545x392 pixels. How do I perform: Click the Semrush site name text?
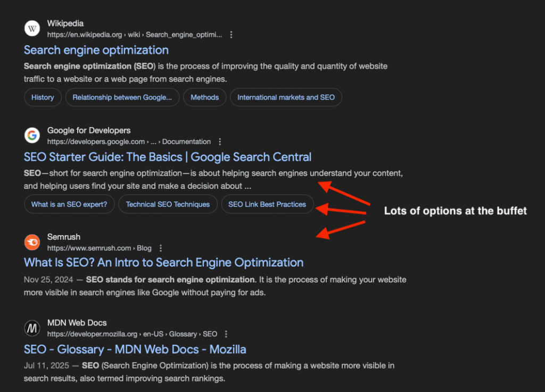(x=64, y=237)
